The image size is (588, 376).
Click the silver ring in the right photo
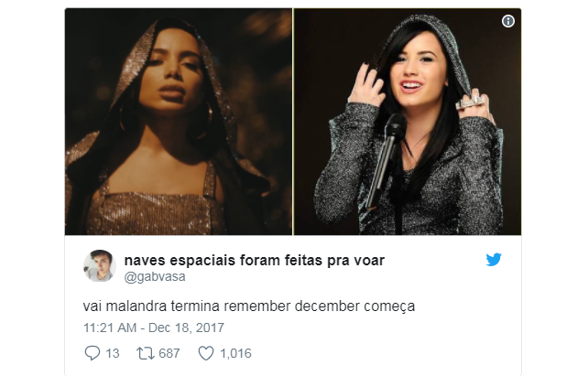pos(471,102)
